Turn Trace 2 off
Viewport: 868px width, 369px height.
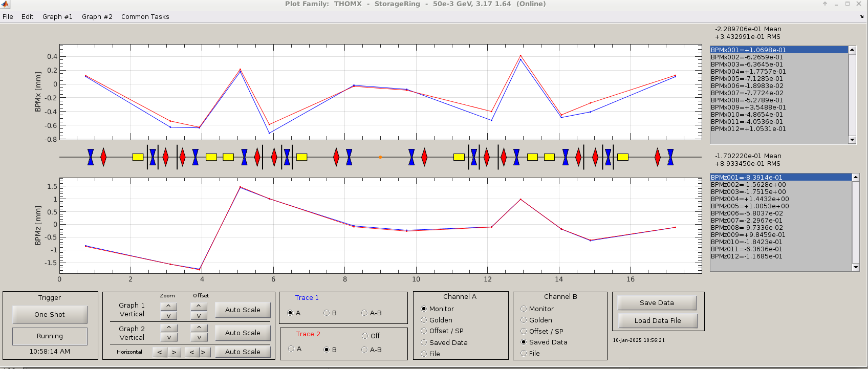(x=365, y=336)
